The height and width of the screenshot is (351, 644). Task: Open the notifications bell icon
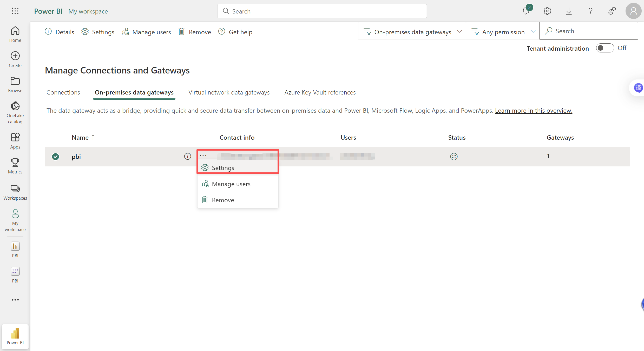[526, 11]
